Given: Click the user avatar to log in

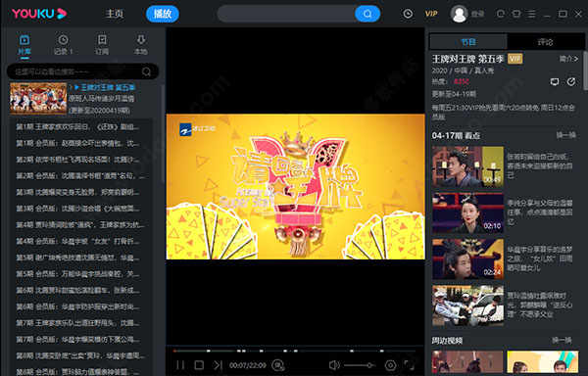Looking at the screenshot, I should (459, 14).
